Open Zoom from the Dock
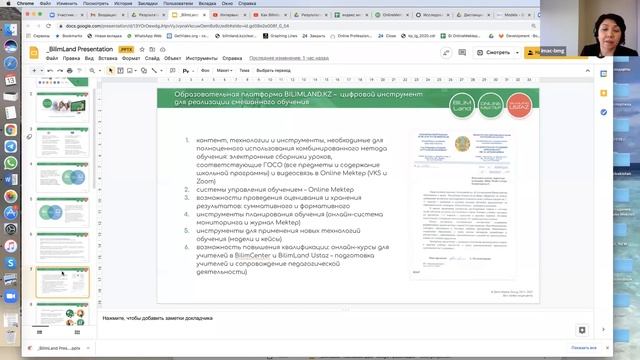Viewport: 640px width, 360px height. click(x=11, y=296)
